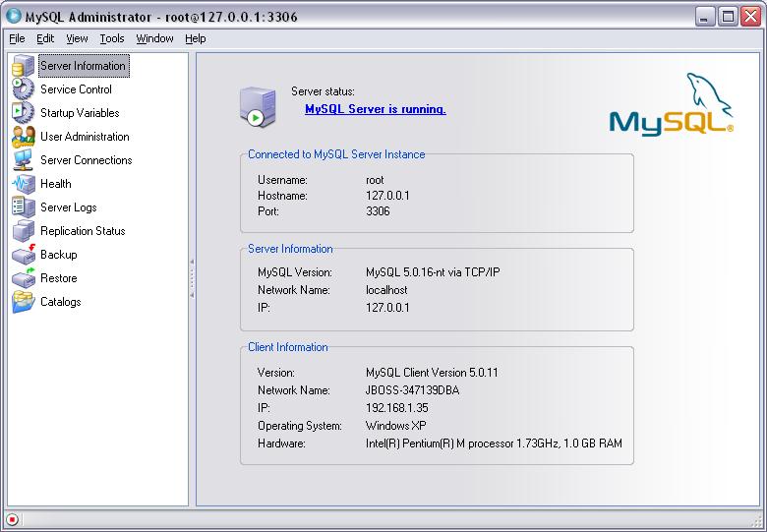Open the Backup section
The height and width of the screenshot is (532, 767).
point(59,255)
